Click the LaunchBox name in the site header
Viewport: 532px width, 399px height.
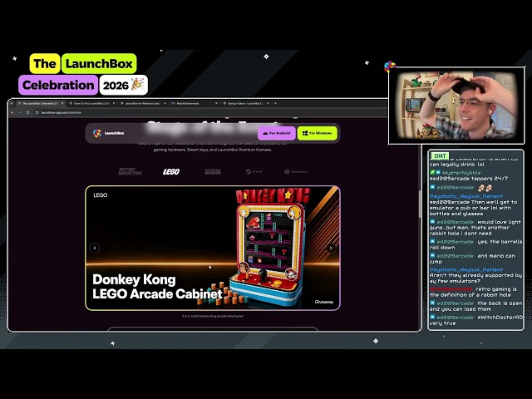tap(115, 133)
